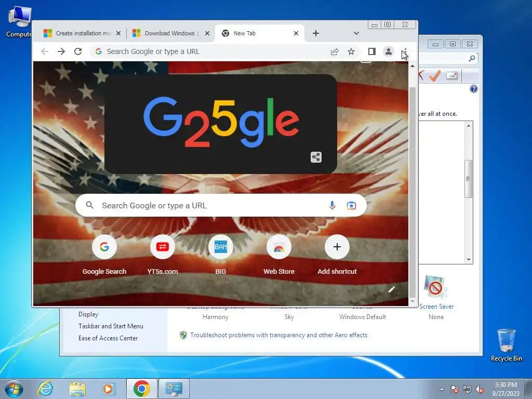
Task: Open the Windows Start menu
Action: (14, 389)
